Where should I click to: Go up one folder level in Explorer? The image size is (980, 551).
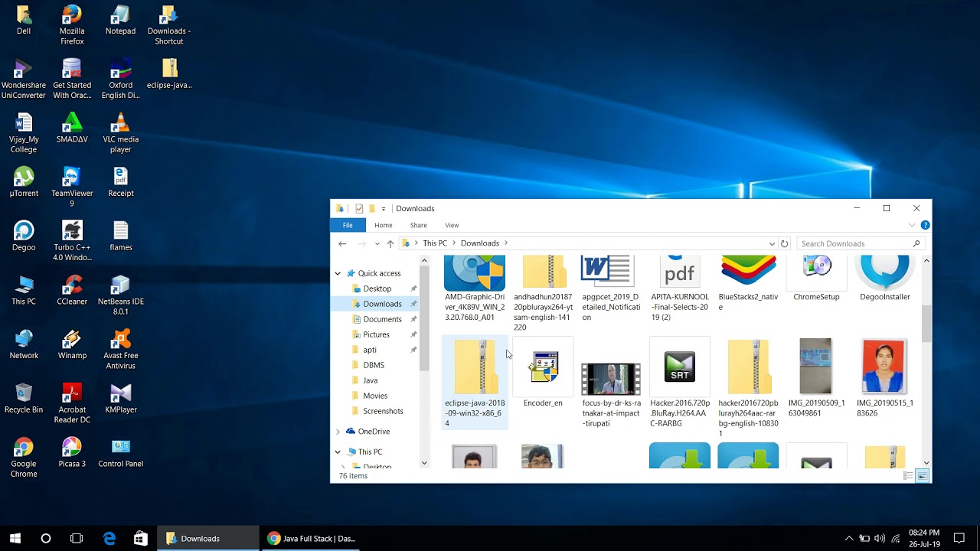coord(390,243)
